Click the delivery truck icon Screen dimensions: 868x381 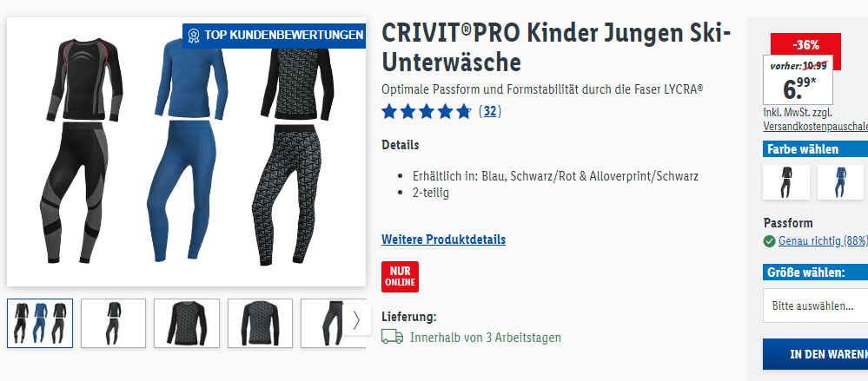point(393,337)
